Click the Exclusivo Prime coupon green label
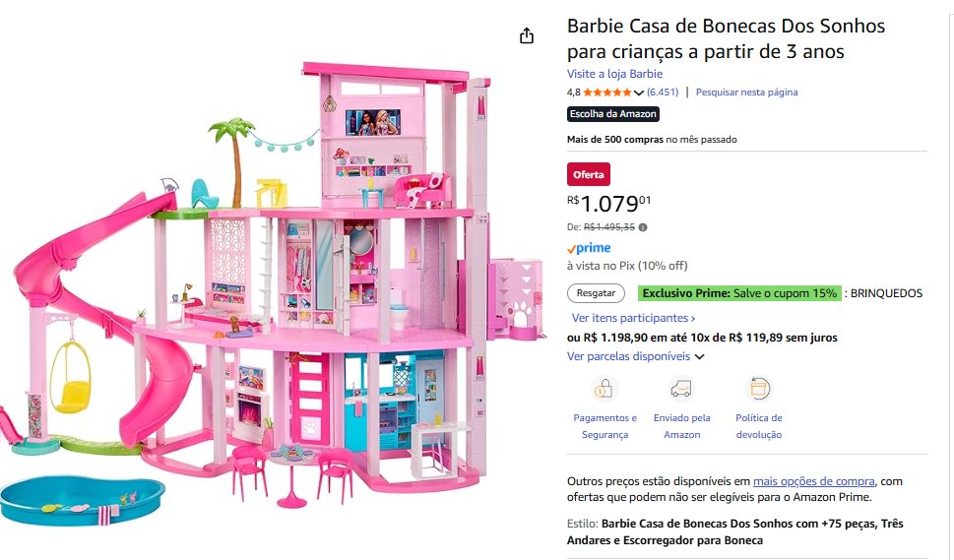954x560 pixels. (739, 293)
